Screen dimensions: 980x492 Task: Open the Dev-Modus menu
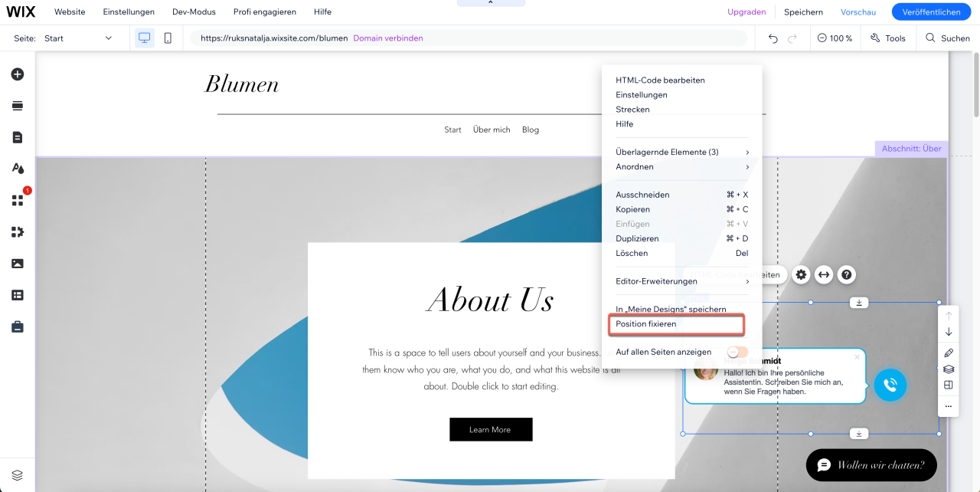point(194,11)
